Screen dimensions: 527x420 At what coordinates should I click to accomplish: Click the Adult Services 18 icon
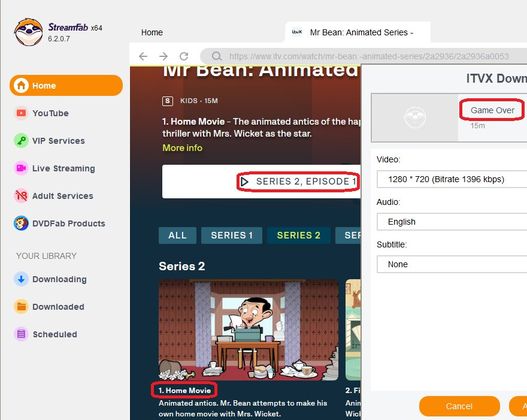click(x=21, y=196)
